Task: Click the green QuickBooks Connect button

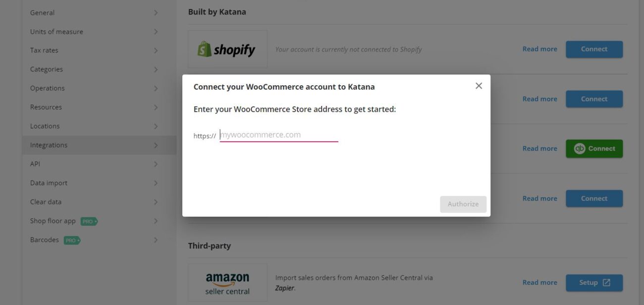Action: tap(594, 148)
